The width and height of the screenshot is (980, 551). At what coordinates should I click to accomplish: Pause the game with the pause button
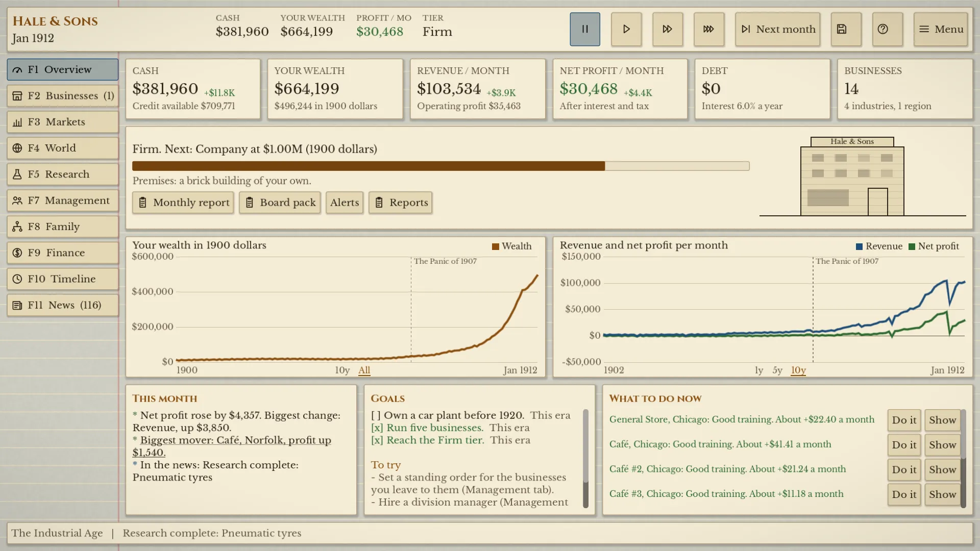[x=585, y=29]
